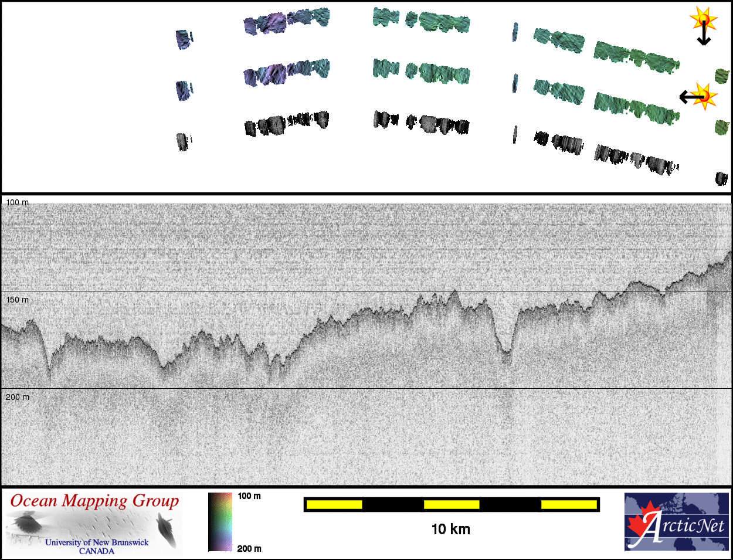Screen dimensions: 733x560
Task: Click the ArcticNet logo
Action: [x=677, y=522]
